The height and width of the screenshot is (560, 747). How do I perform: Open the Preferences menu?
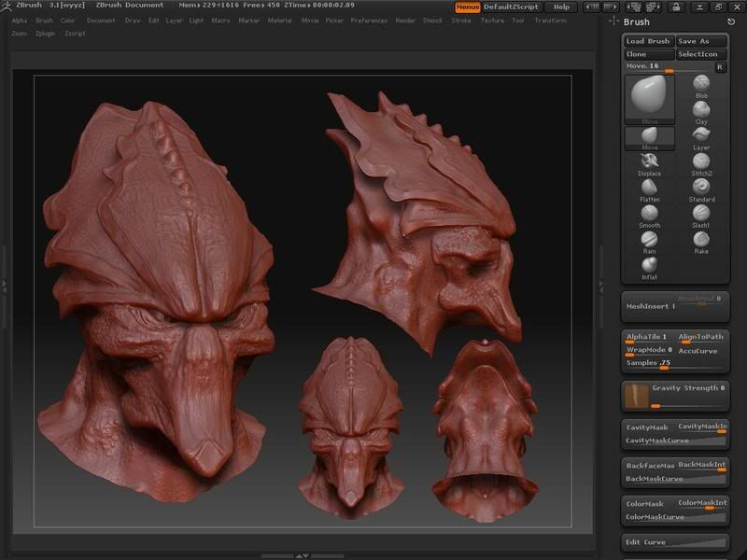(369, 20)
